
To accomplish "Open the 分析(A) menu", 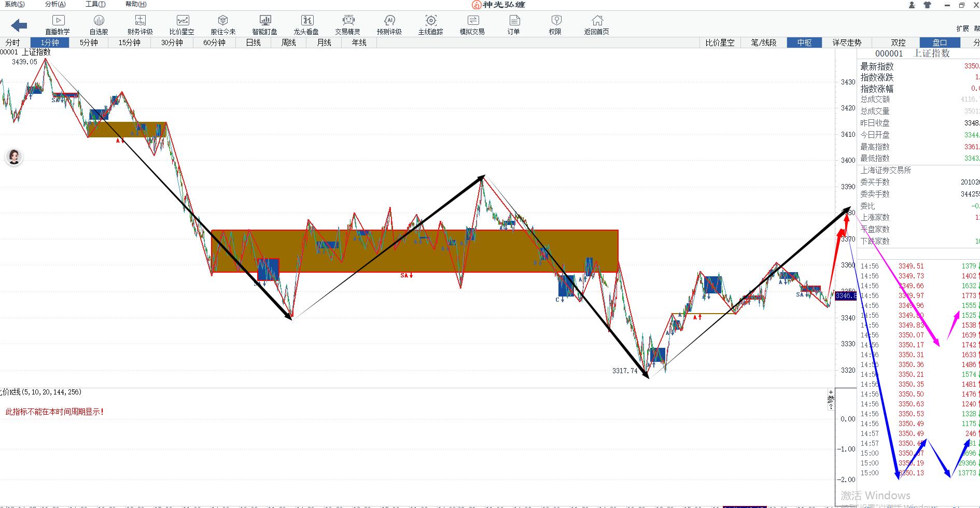I will (55, 4).
